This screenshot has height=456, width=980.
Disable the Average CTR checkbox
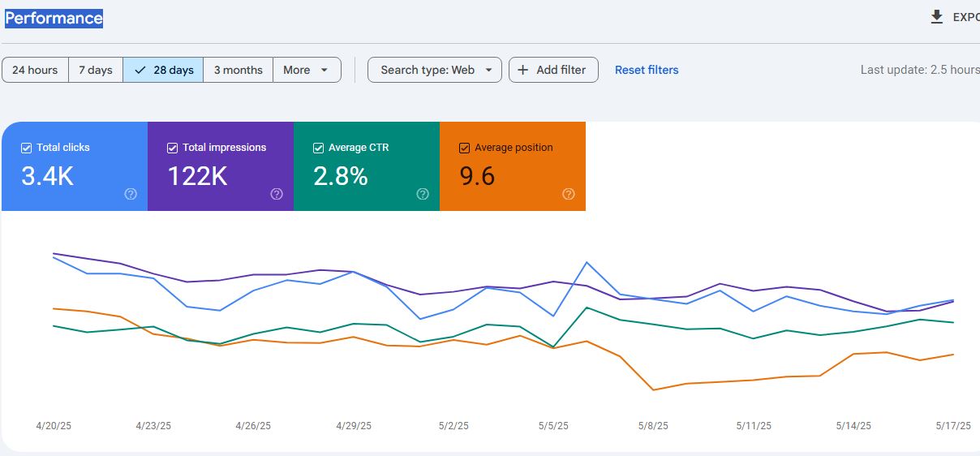tap(318, 148)
